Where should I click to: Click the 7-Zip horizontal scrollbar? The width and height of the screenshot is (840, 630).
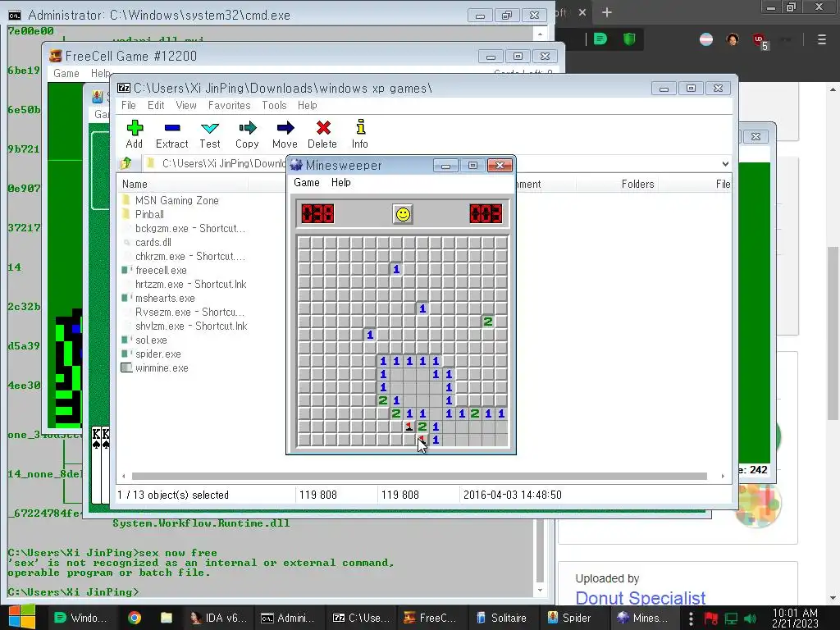419,476
